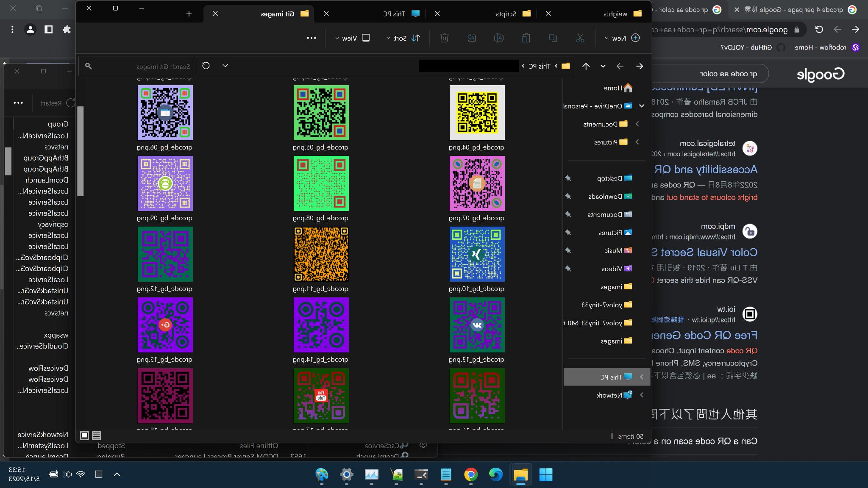Open Recent locations chevron beside Up arrow

coord(603,66)
